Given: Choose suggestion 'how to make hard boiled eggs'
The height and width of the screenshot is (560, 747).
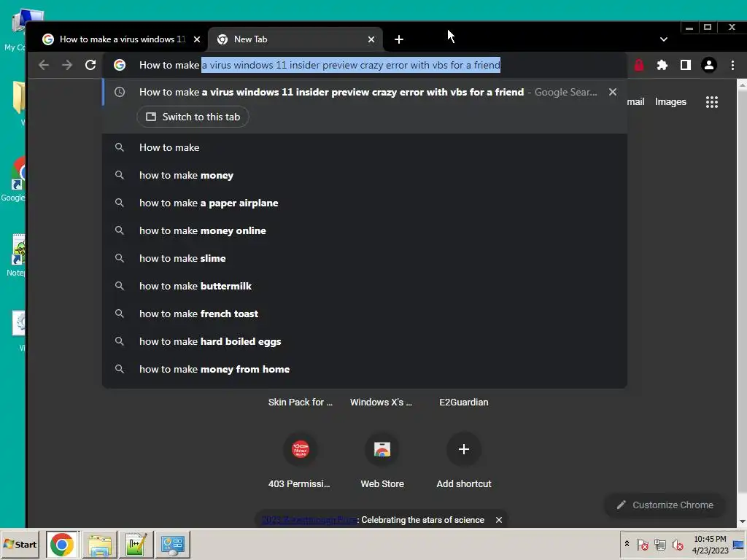Looking at the screenshot, I should [x=365, y=341].
